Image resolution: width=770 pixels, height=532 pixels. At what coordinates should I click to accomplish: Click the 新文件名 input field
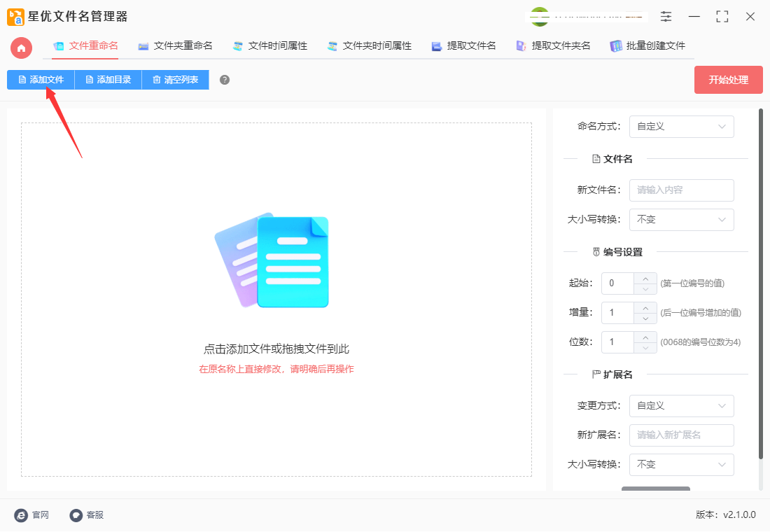681,190
